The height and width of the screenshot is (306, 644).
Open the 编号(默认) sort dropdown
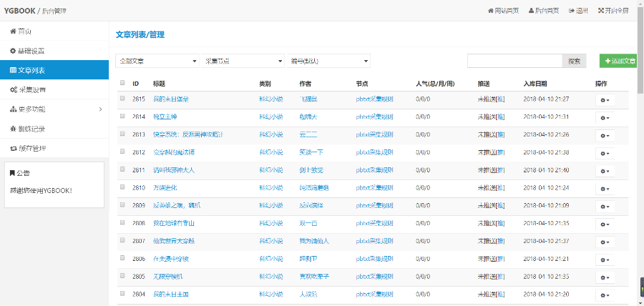328,61
